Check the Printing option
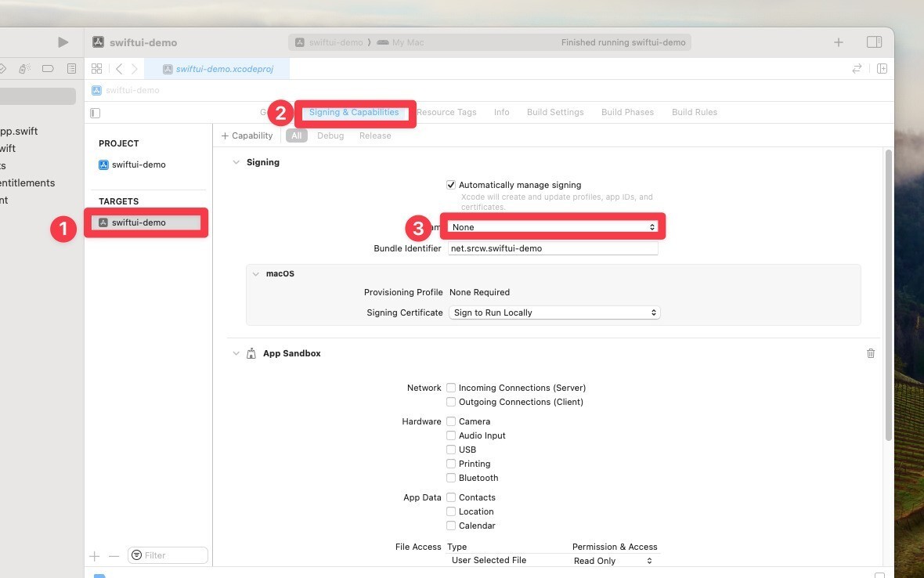Image resolution: width=924 pixels, height=578 pixels. click(x=451, y=464)
